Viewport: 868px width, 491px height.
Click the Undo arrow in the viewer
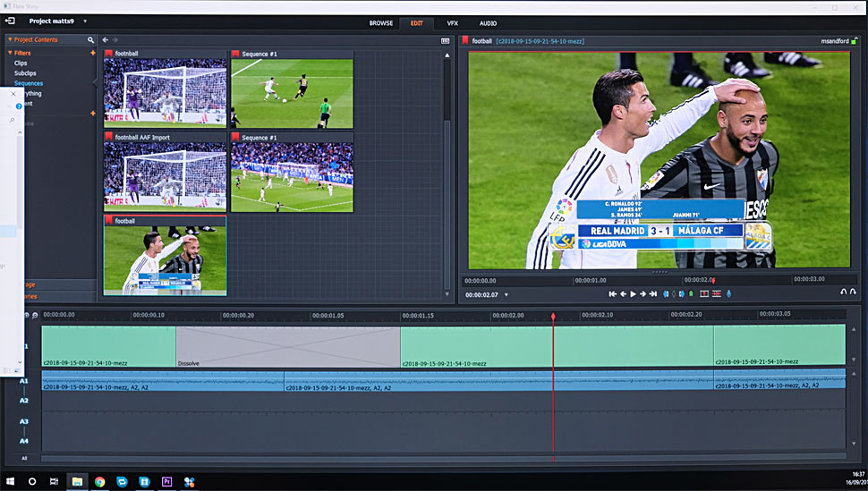pyautogui.click(x=844, y=292)
